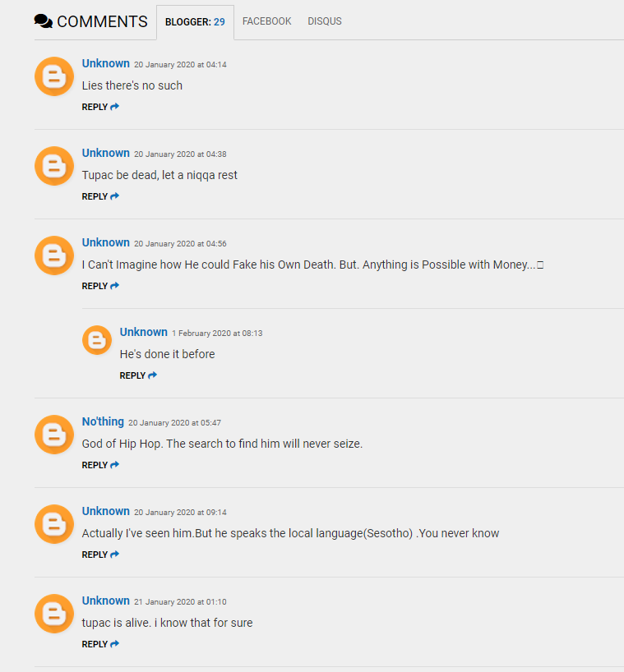Click the avatar next to the Fake his Own Death comment
The height and width of the screenshot is (672, 624).
(54, 255)
